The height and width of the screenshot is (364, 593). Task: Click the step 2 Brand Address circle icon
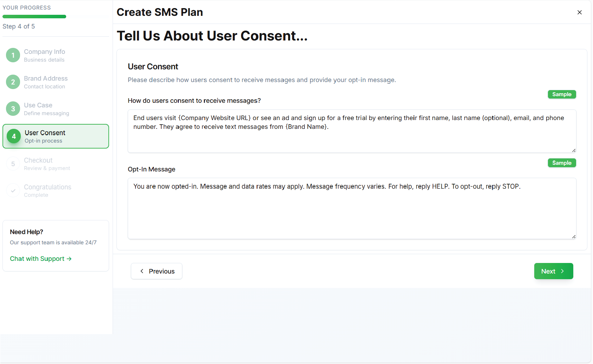pyautogui.click(x=13, y=82)
